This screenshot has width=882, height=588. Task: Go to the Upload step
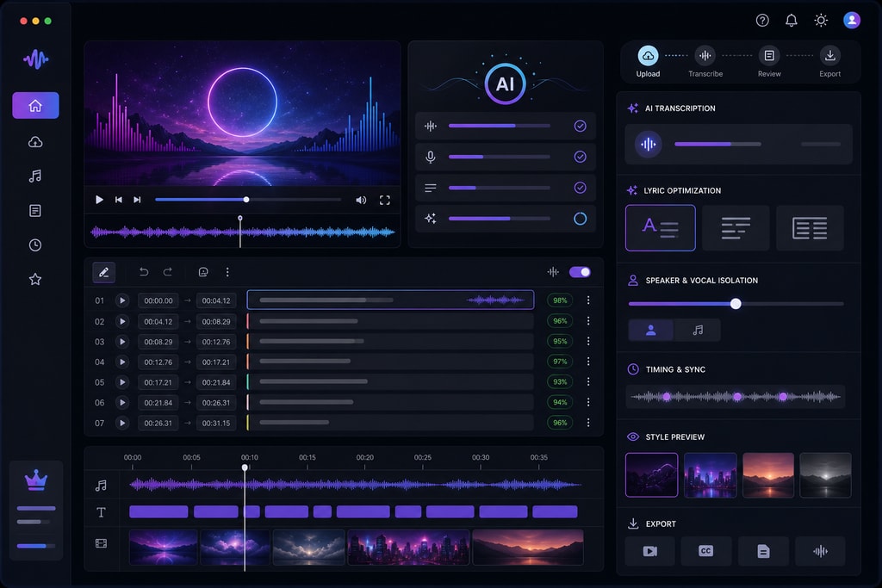coord(648,61)
